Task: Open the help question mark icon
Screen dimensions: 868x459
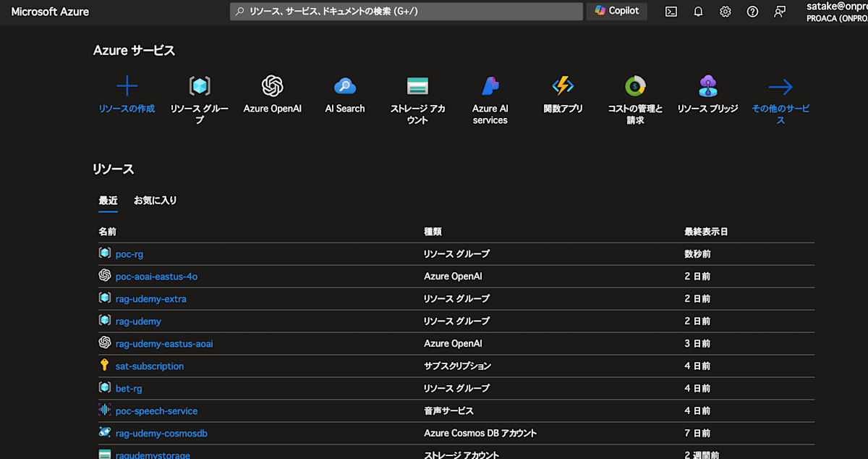Action: (x=752, y=12)
